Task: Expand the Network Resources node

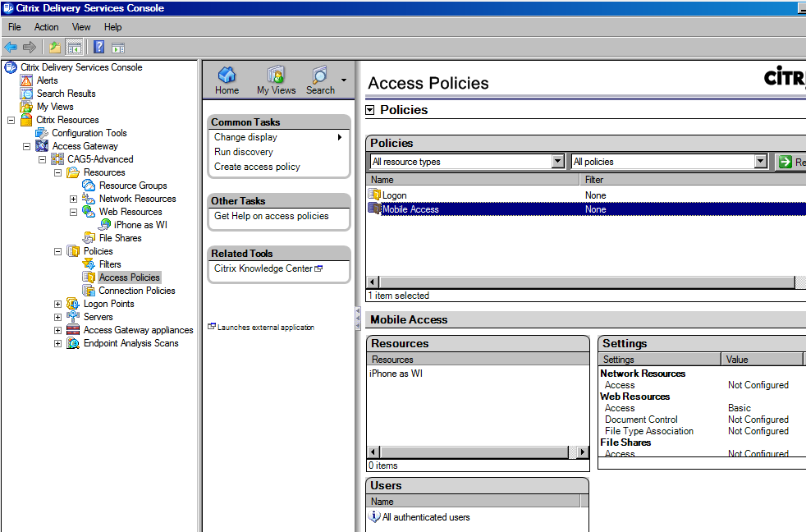Action: pyautogui.click(x=74, y=199)
